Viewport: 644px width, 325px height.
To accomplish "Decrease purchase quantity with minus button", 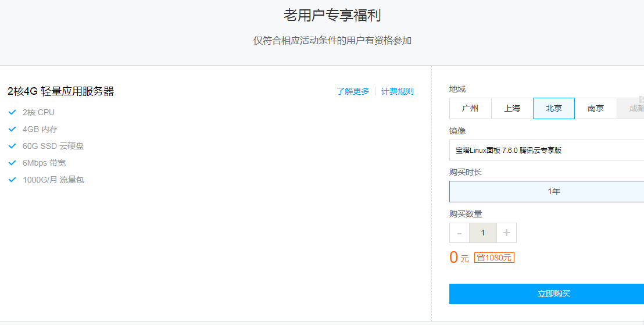I will 459,233.
